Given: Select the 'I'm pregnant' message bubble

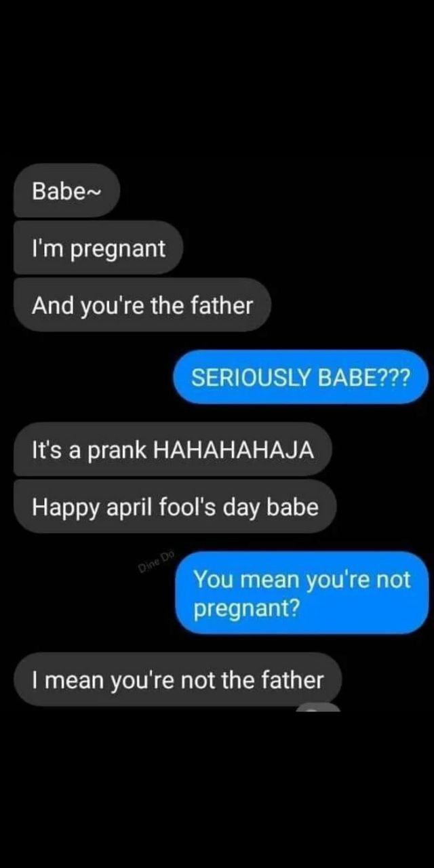Looking at the screenshot, I should (x=98, y=248).
